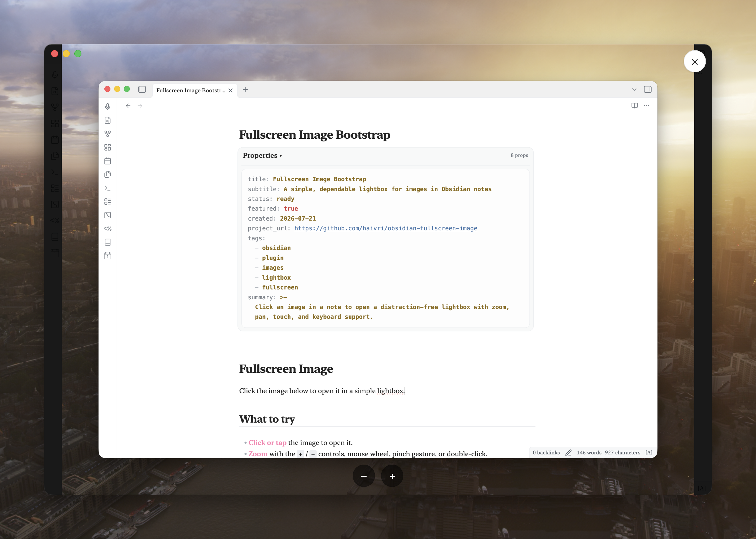The width and height of the screenshot is (756, 539).
Task: Collapse the Properties section
Action: tap(262, 155)
